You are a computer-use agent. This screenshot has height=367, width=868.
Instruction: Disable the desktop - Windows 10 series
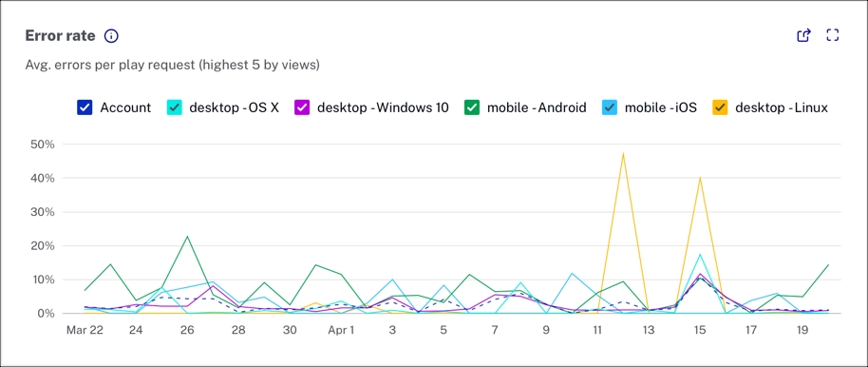point(302,107)
